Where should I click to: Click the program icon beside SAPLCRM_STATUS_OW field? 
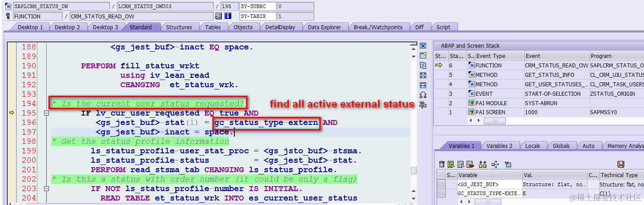tap(8, 7)
